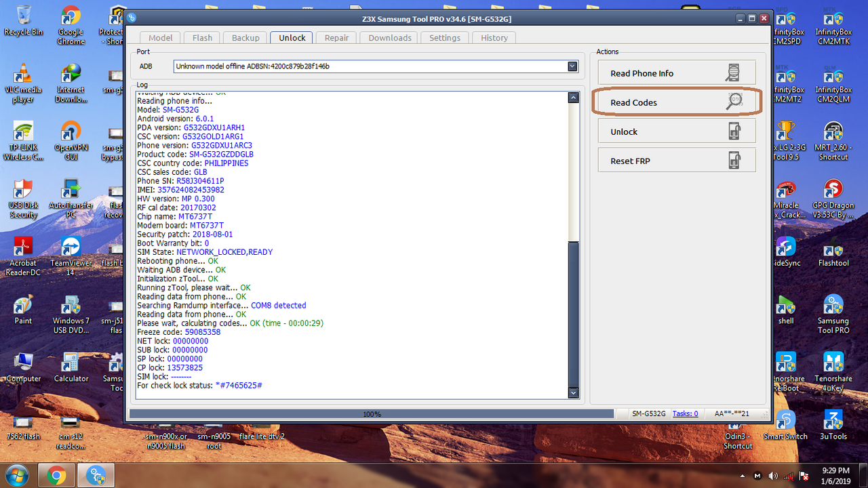This screenshot has width=868, height=488.
Task: Open Tenorshare ReiBoot desktop icon
Action: [x=786, y=372]
